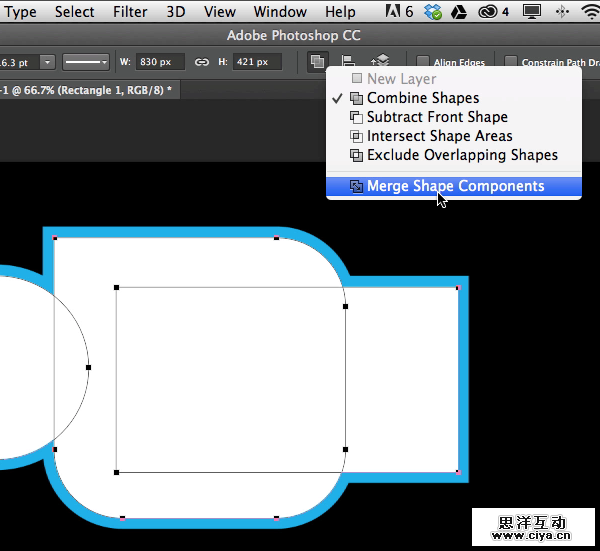Click the Bluetooth menu bar icon
Screen dimensions: 600x551
point(562,11)
